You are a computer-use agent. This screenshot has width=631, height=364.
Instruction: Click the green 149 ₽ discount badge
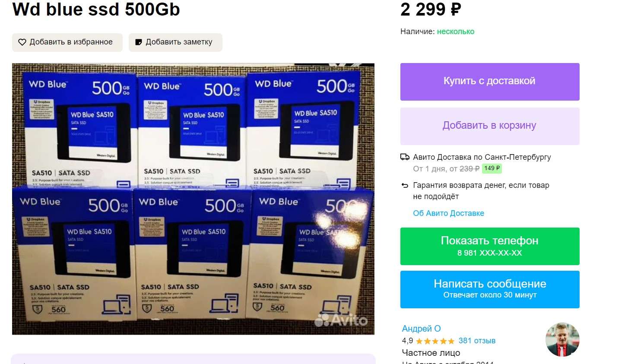pos(492,168)
